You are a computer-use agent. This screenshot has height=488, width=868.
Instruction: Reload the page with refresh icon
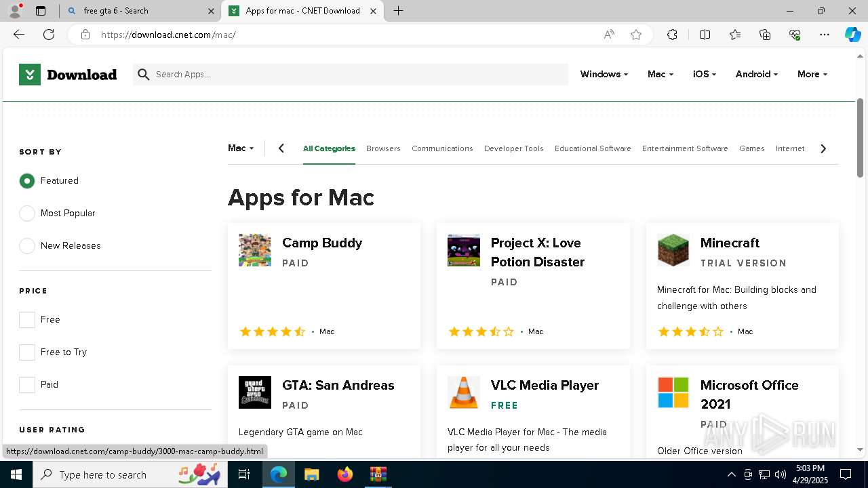click(49, 35)
